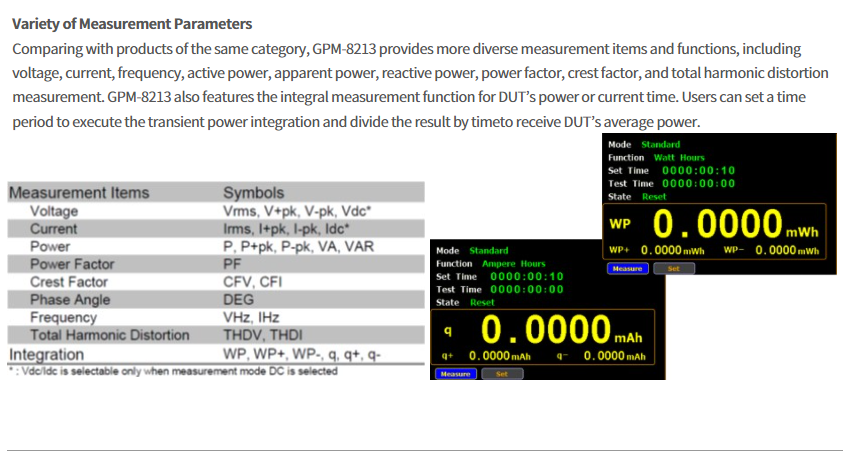Viewport: 845px width, 460px height.
Task: Click Test Time 0000:00:00 on Ampere Hours screen
Action: tap(527, 290)
